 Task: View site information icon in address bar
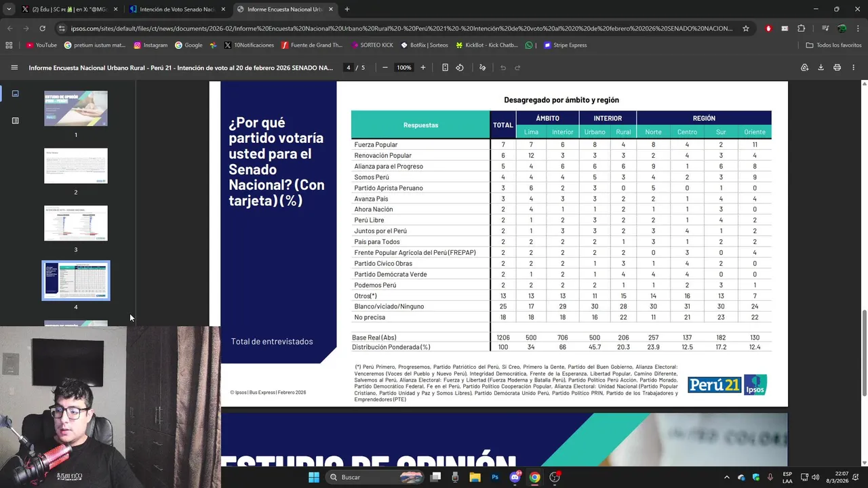[62, 28]
